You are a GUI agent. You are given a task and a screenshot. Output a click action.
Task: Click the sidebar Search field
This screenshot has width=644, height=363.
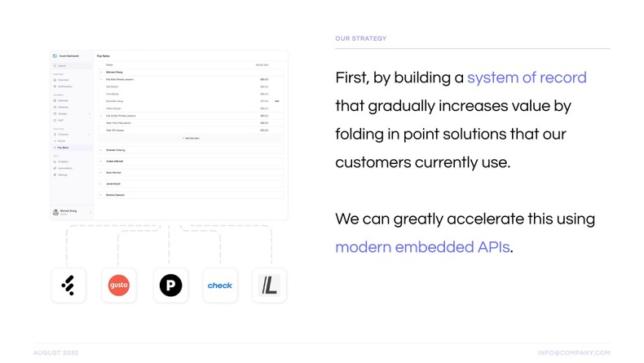tap(69, 66)
